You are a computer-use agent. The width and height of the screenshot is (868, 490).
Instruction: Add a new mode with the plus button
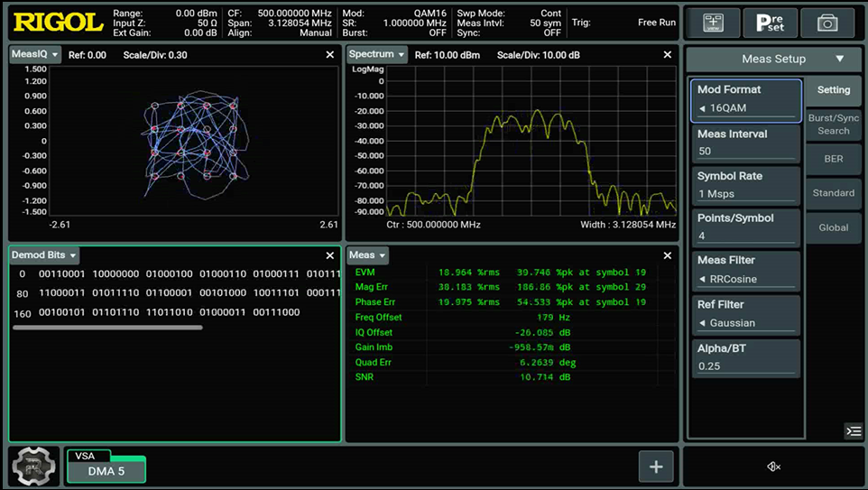coord(656,467)
